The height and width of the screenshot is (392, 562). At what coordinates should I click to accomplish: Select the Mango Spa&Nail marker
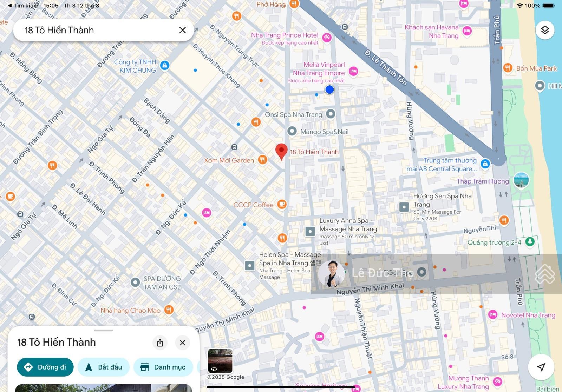click(x=292, y=131)
